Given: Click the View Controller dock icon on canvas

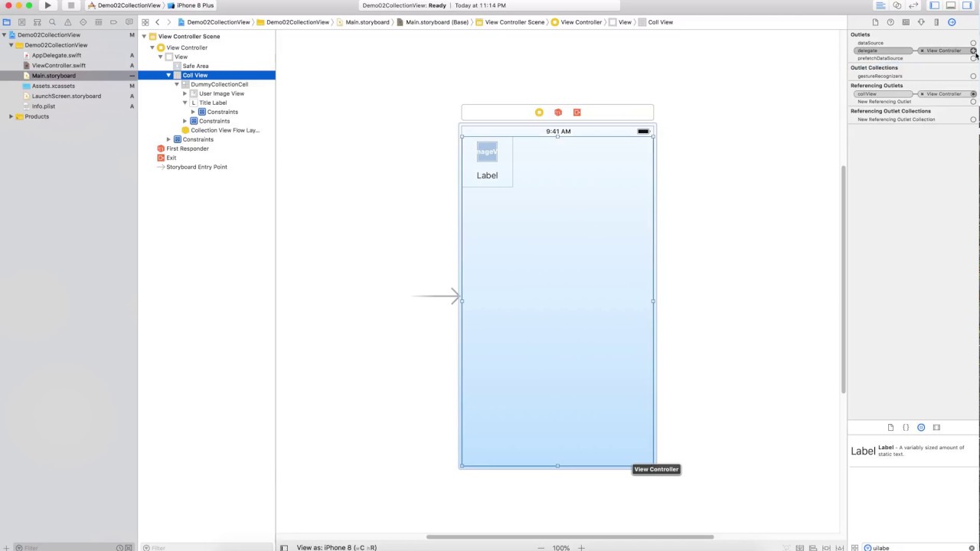Looking at the screenshot, I should [x=539, y=112].
